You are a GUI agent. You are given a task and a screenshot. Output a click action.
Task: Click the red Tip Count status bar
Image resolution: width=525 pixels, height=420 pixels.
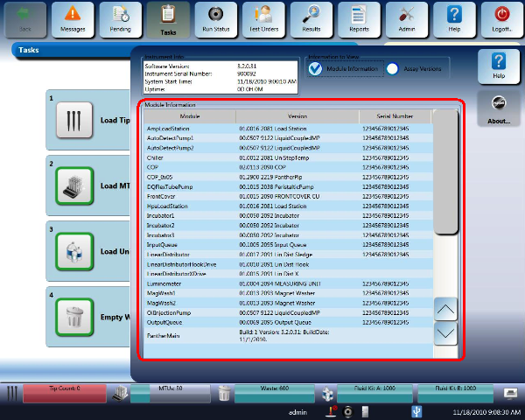[66, 388]
